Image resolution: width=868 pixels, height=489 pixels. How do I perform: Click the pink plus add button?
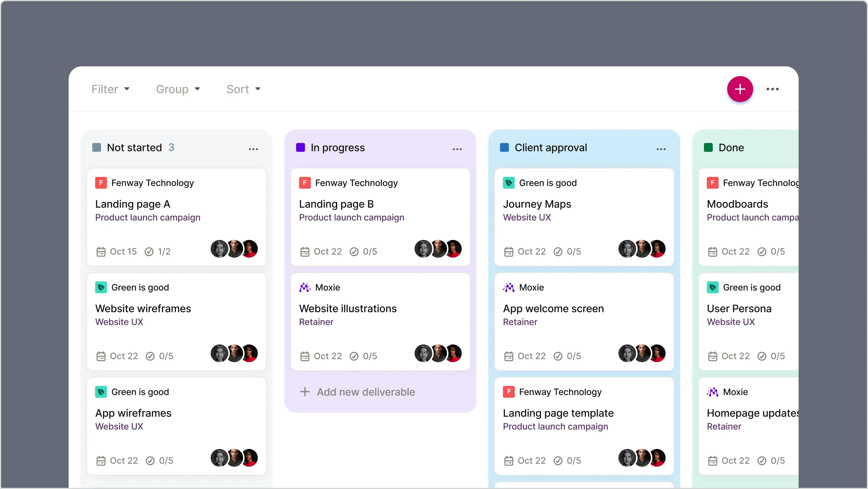(x=740, y=89)
